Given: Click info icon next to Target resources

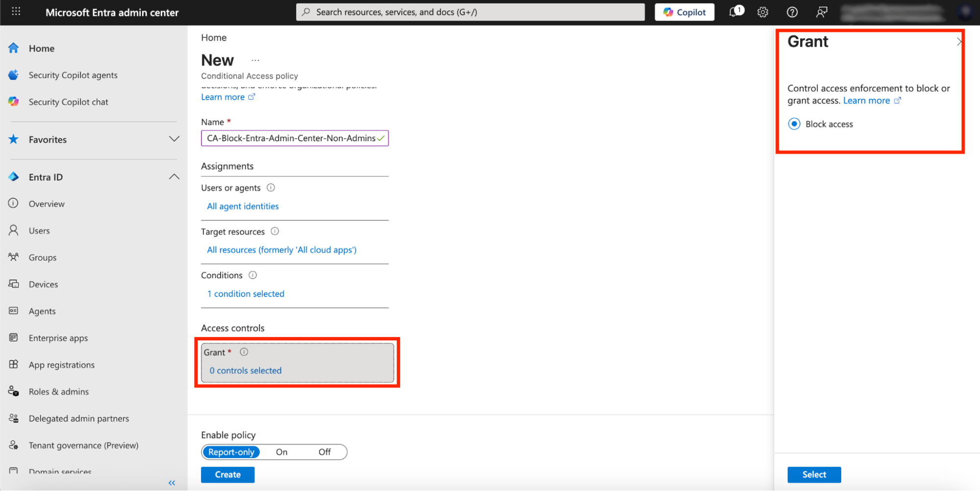Looking at the screenshot, I should click(x=275, y=231).
